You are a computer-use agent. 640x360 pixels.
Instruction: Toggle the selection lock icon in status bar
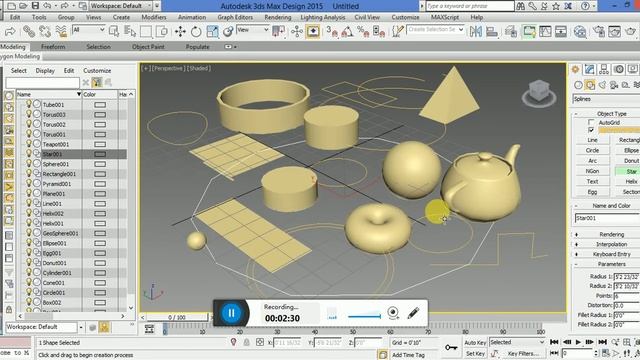coord(246,342)
